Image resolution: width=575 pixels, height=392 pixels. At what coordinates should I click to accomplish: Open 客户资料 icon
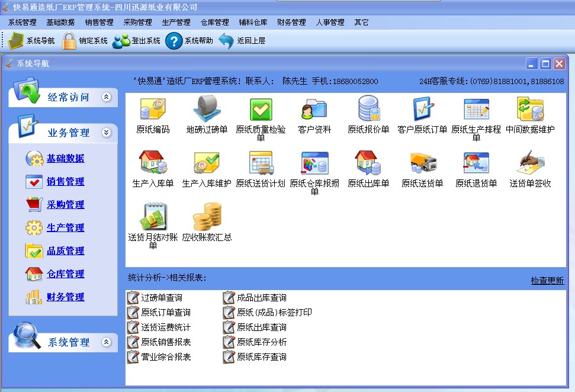[x=314, y=109]
